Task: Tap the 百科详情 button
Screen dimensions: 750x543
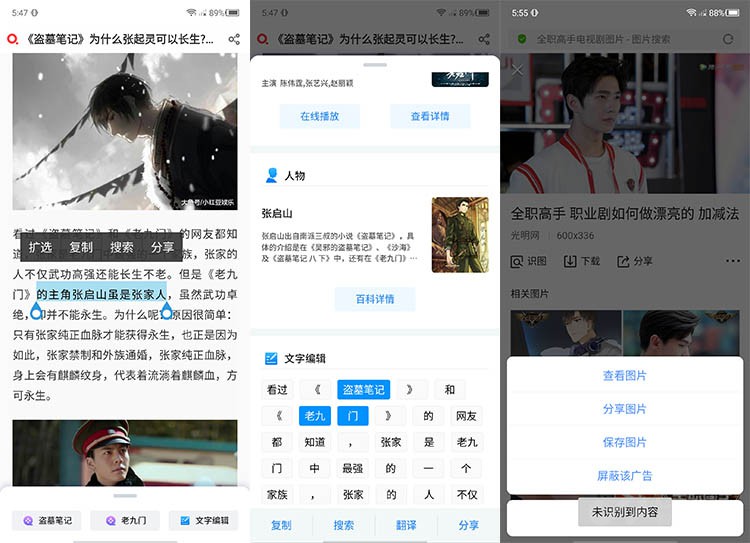Action: 375,299
